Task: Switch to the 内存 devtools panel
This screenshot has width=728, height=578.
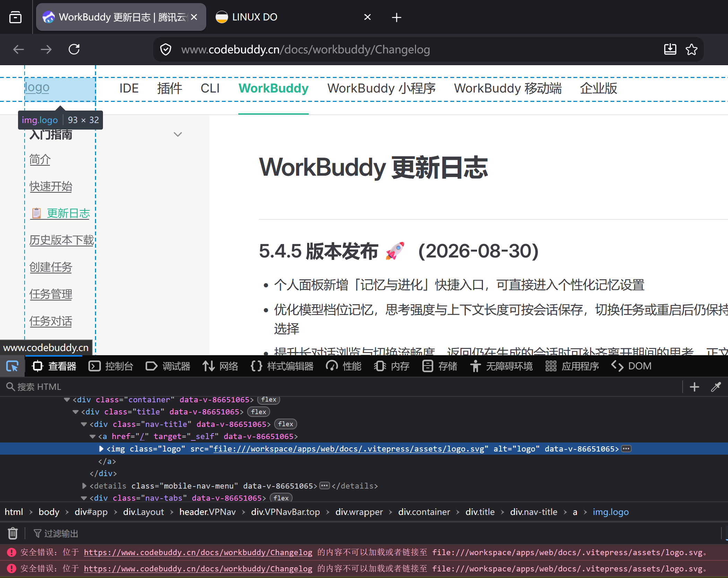Action: point(392,366)
